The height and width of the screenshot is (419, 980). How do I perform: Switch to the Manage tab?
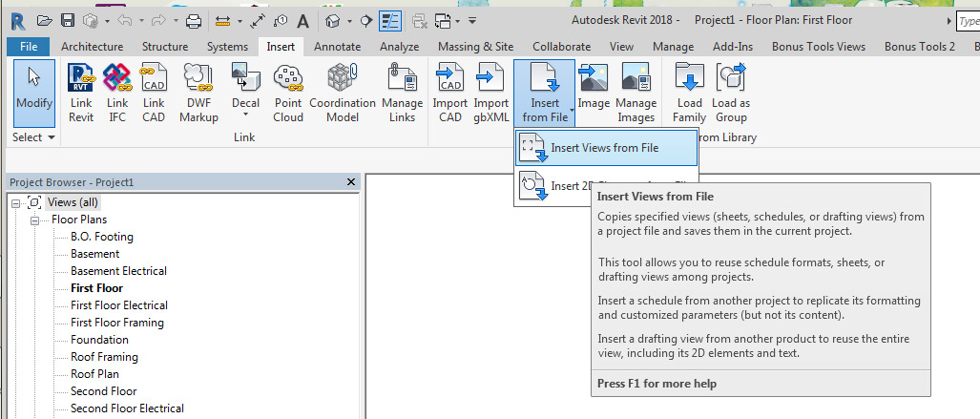673,46
